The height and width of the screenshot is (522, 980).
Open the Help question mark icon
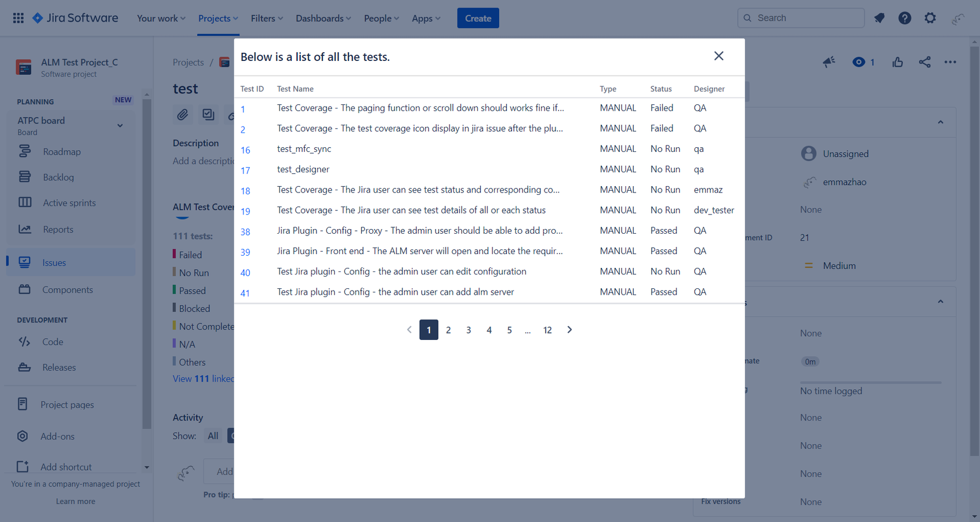point(905,18)
